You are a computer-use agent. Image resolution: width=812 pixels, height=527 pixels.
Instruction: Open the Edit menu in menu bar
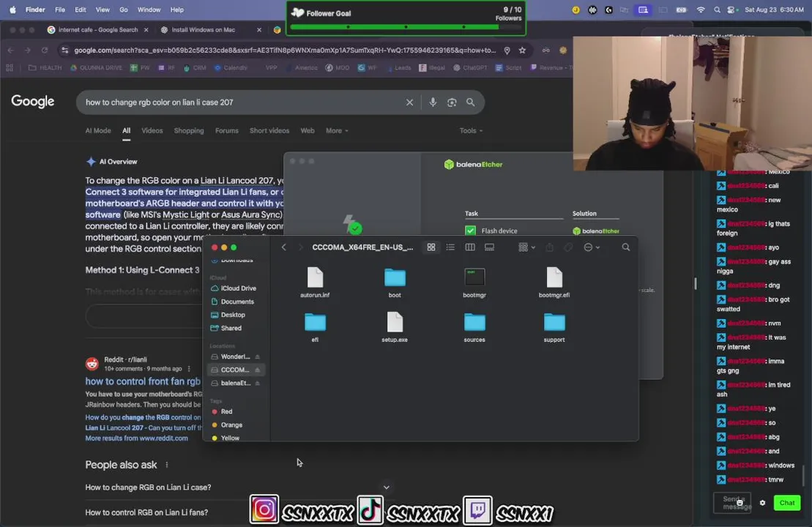[x=81, y=10]
